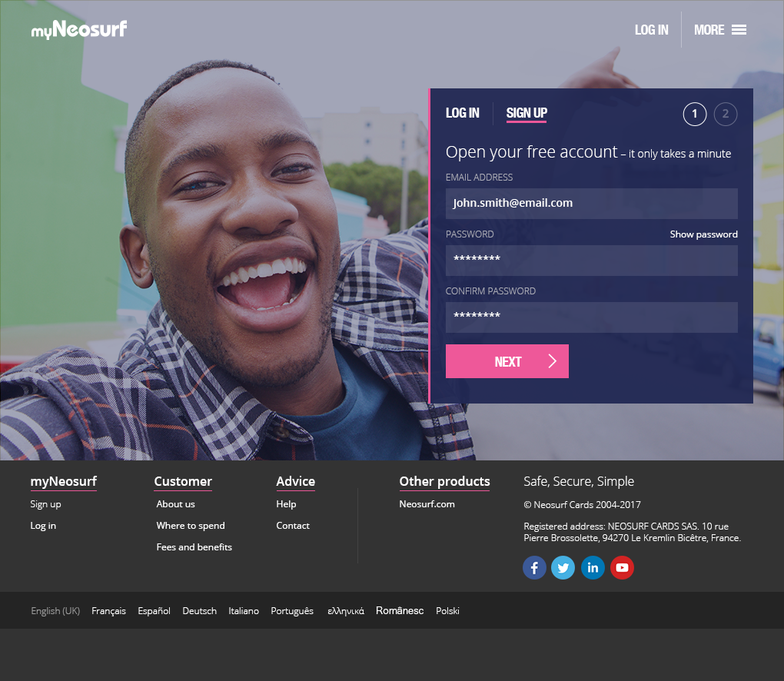Switch language to Italiano
784x681 pixels.
coord(244,611)
